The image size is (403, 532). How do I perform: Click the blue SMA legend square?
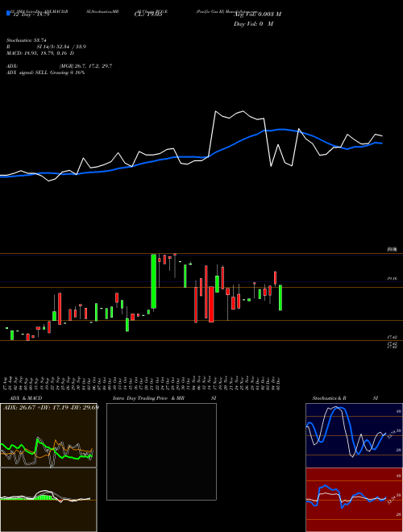tap(8, 13)
